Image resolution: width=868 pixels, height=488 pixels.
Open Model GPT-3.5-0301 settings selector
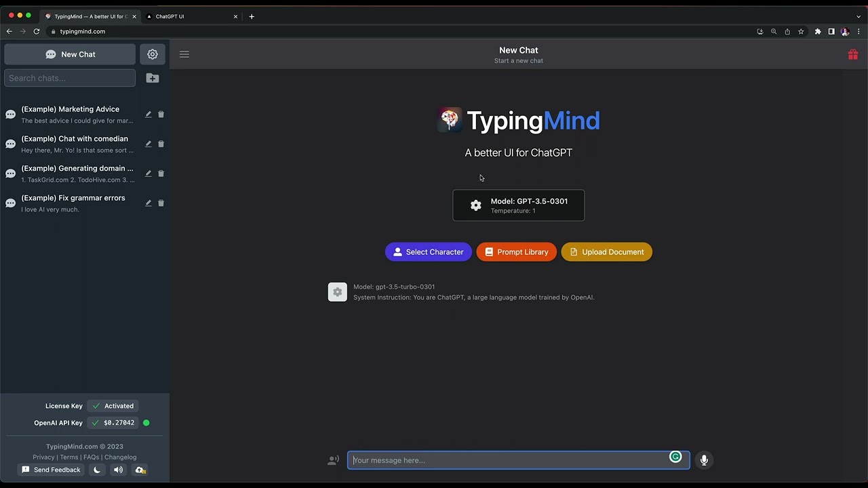tap(519, 205)
